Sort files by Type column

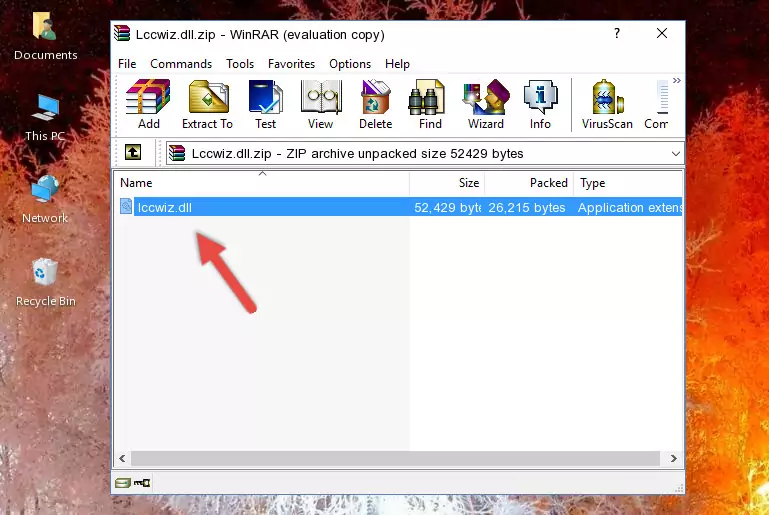pyautogui.click(x=628, y=183)
